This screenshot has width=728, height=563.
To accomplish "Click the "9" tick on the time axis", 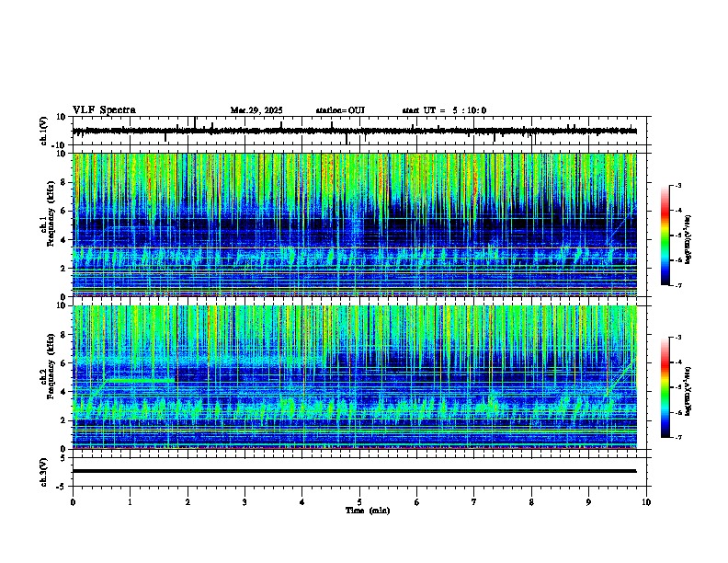I will tap(588, 502).
